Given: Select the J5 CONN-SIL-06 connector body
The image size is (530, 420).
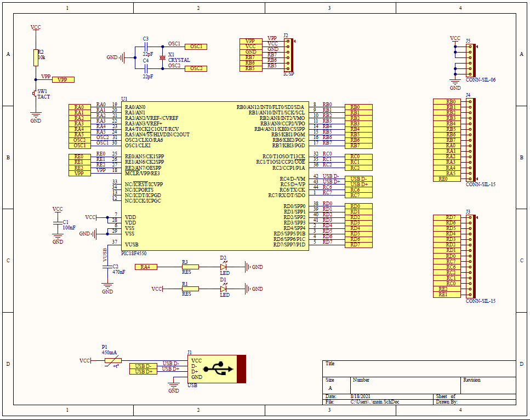Looking at the screenshot, I should pyautogui.click(x=471, y=60).
